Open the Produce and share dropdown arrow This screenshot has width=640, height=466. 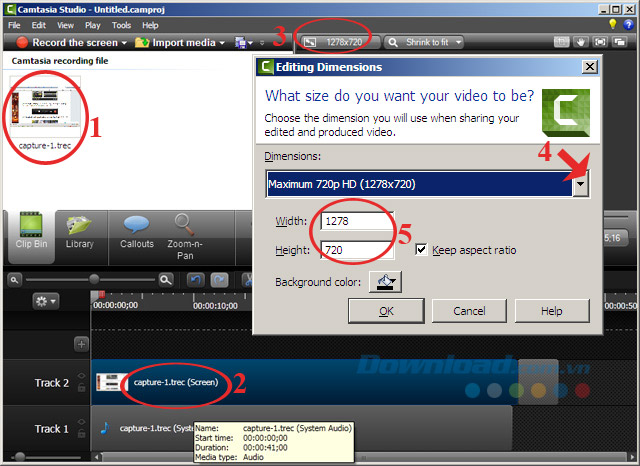coord(250,43)
